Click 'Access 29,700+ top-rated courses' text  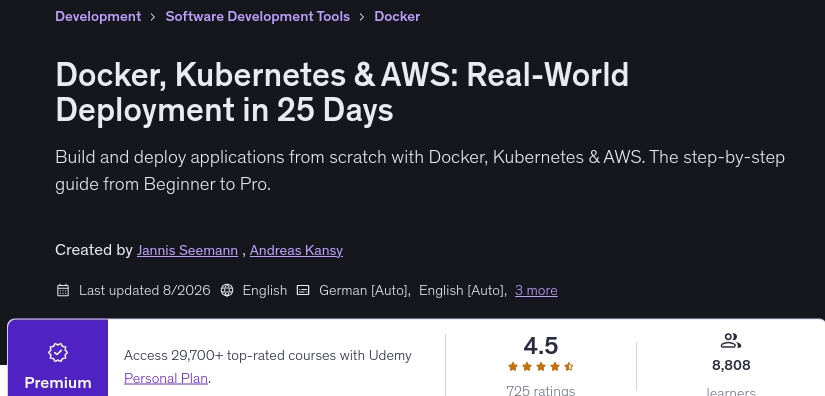268,356
